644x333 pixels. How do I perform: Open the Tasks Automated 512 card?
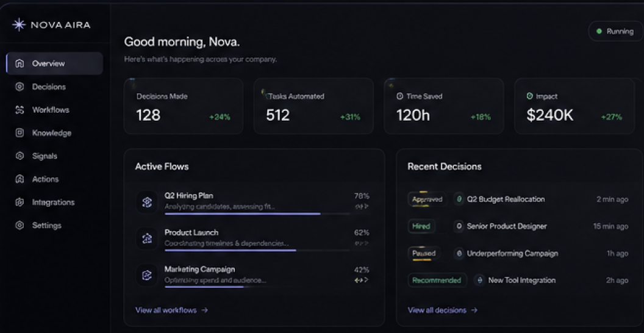pos(313,106)
